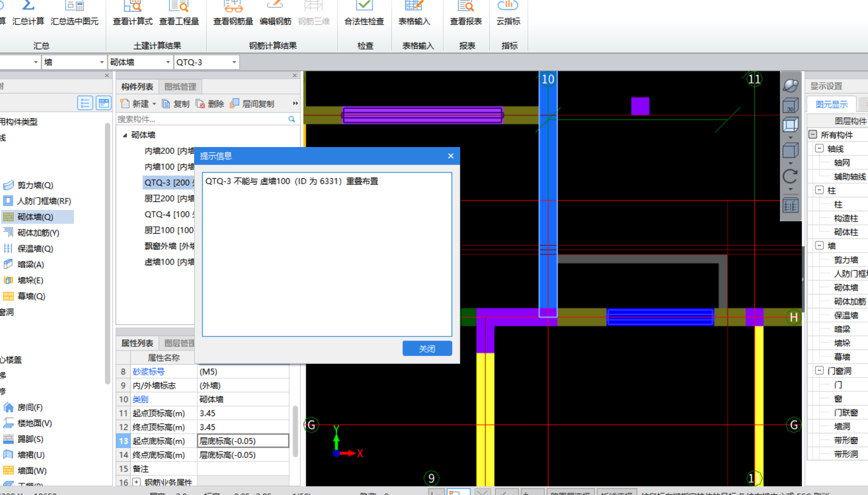Select 砌体加筋(Y) in the navigation tree
868x495 pixels.
(x=31, y=233)
